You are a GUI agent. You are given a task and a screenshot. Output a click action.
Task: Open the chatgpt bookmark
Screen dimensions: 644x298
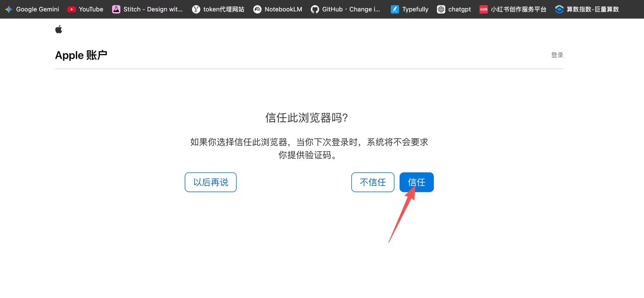[x=454, y=9]
